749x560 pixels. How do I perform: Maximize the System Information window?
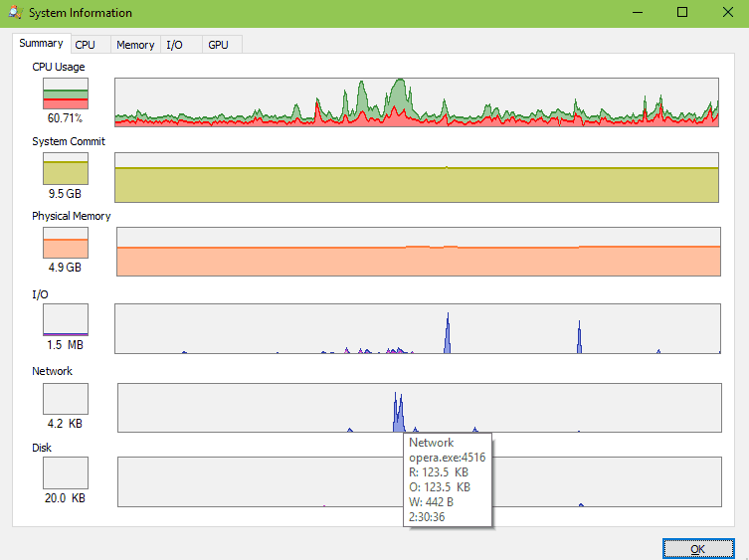(x=682, y=12)
